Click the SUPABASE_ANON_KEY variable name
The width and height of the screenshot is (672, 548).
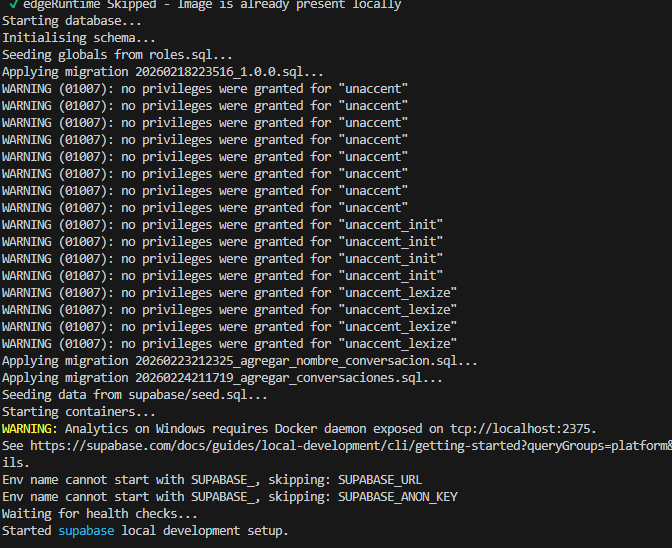tap(398, 497)
